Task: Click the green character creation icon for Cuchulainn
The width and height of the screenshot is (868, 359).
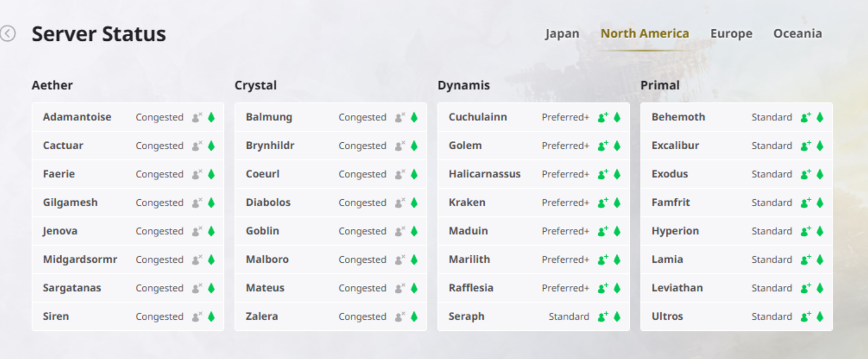Action: coord(603,117)
